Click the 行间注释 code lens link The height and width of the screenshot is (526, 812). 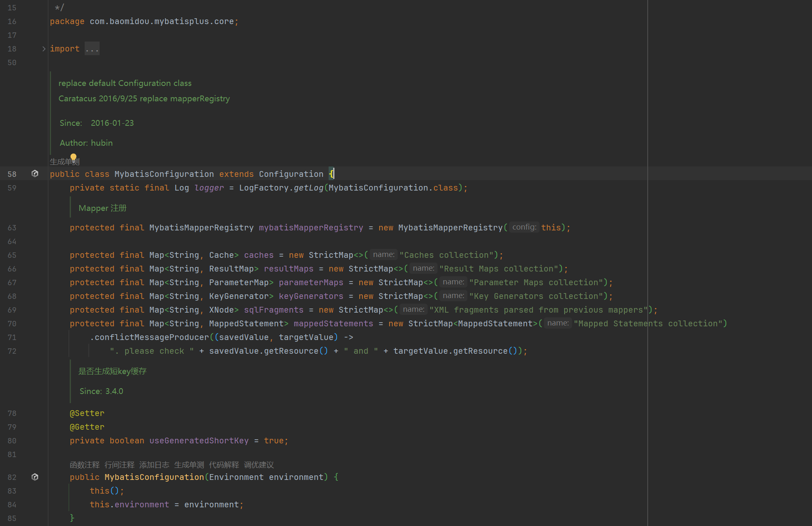(119, 465)
